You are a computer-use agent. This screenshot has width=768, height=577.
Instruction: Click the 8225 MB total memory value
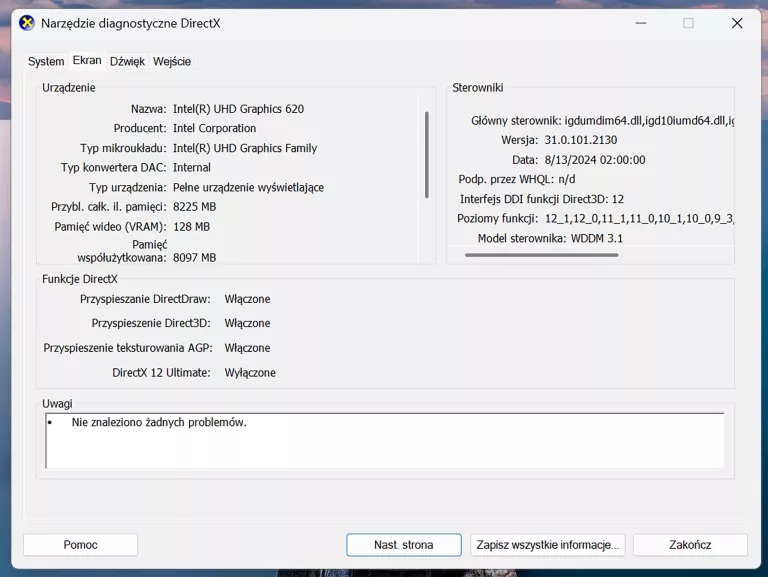point(194,207)
